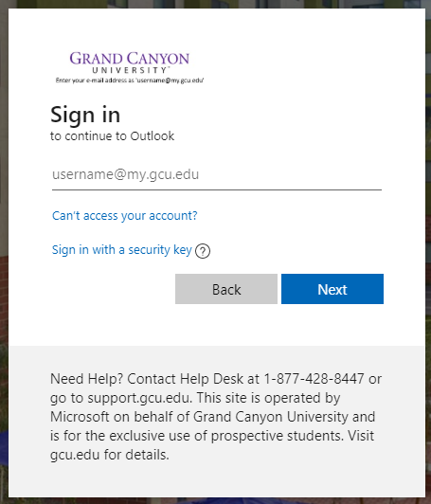Click the word UNIVERSITY in the logo
431x504 pixels.
(130, 70)
